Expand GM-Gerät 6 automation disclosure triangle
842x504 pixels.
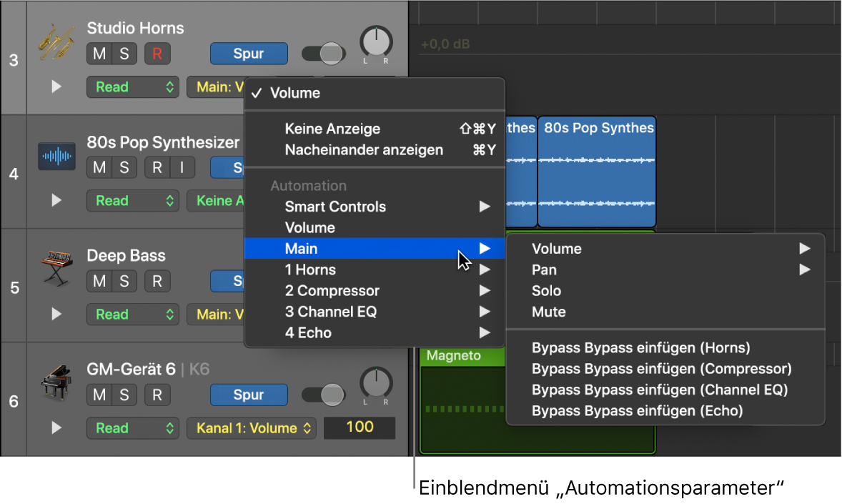tap(56, 428)
